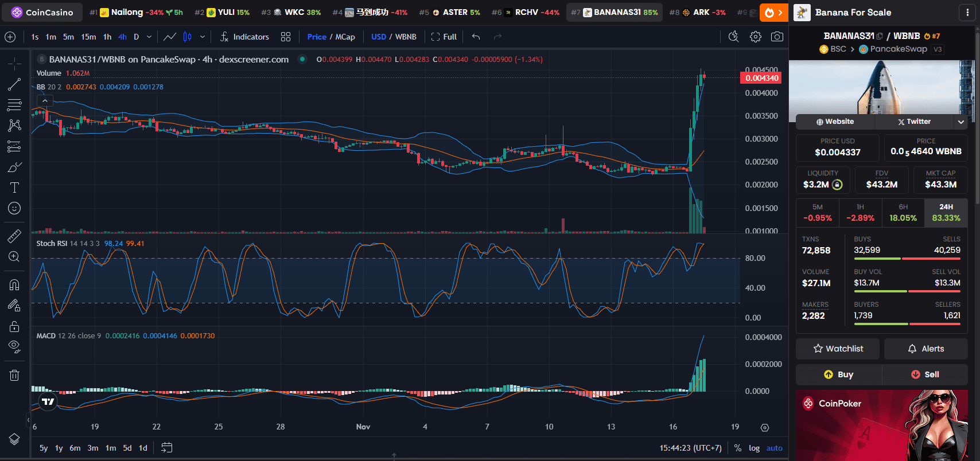Image resolution: width=980 pixels, height=461 pixels.
Task: Select the 1h timeframe
Action: click(x=107, y=37)
